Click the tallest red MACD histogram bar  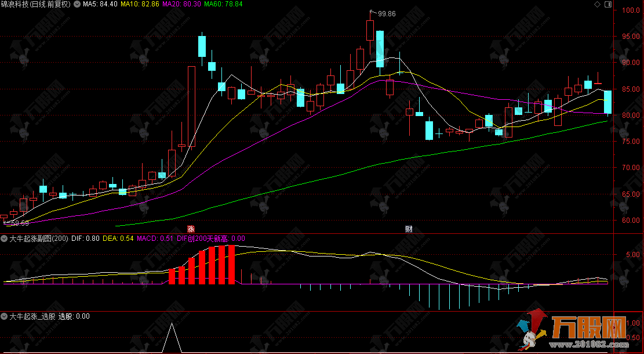click(x=231, y=265)
